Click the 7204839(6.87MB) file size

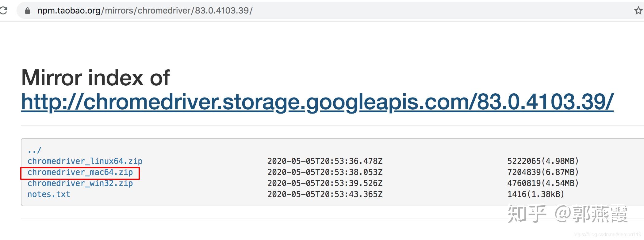coord(543,172)
